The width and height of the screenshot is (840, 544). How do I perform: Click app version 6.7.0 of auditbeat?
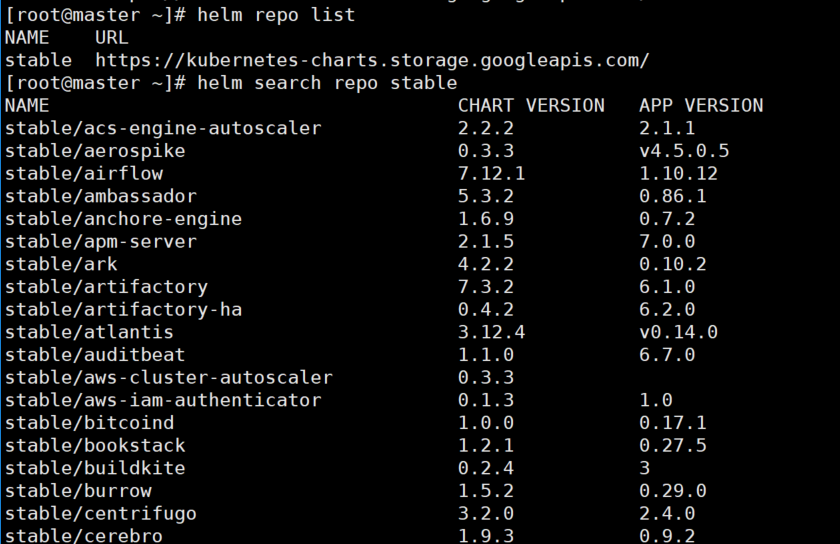point(667,355)
